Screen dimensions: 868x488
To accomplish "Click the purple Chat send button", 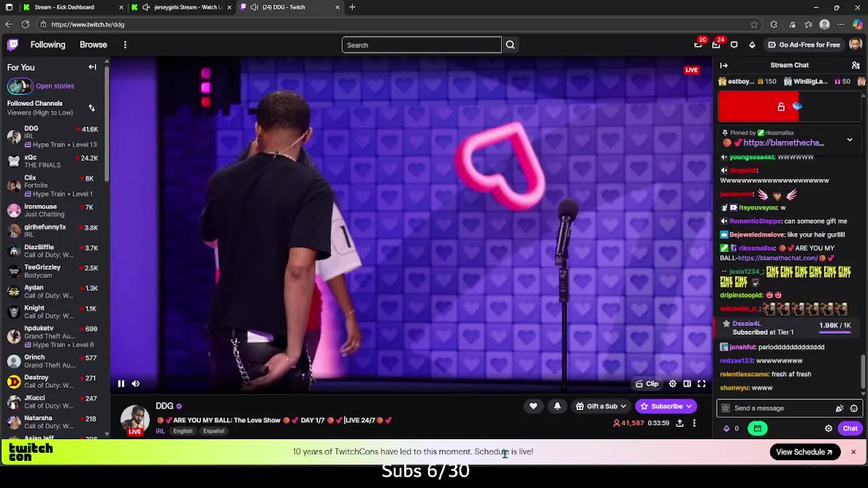I will point(850,428).
